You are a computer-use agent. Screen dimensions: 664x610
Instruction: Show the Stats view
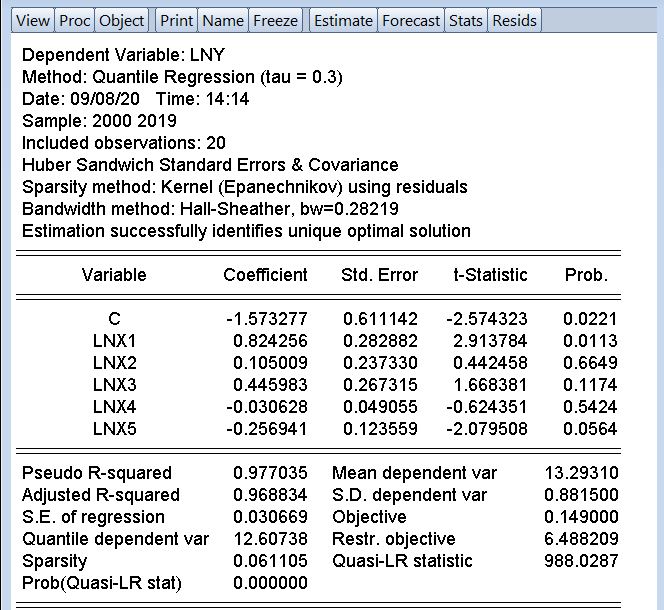tap(465, 20)
